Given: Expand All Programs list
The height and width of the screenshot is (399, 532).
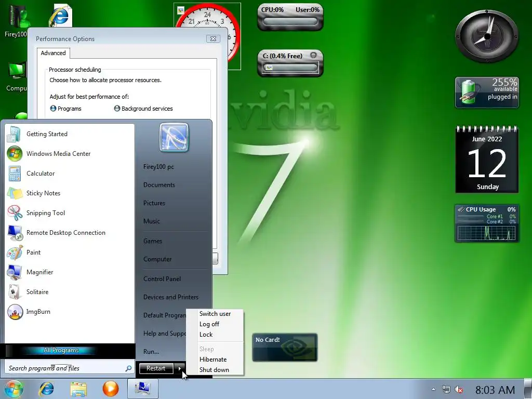Looking at the screenshot, I should pos(61,350).
